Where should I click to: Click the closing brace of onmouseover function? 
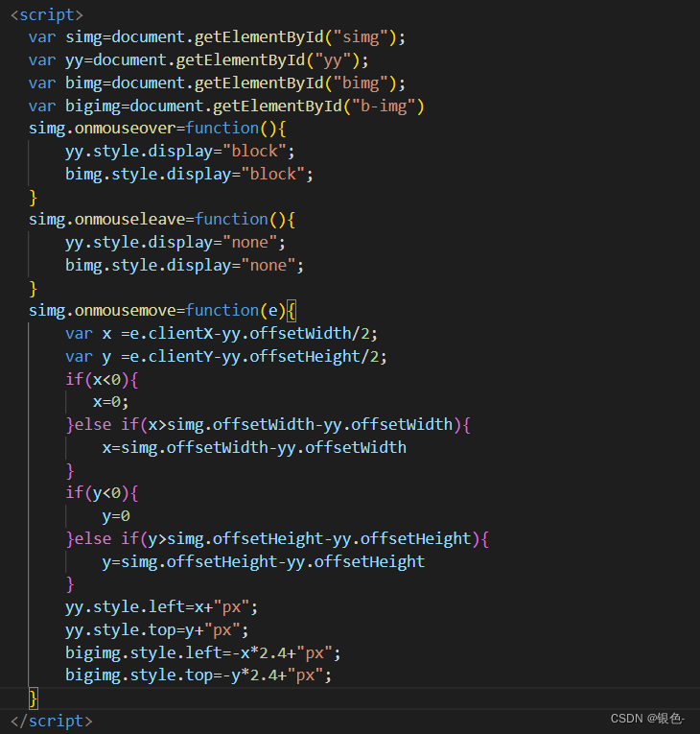(x=33, y=198)
